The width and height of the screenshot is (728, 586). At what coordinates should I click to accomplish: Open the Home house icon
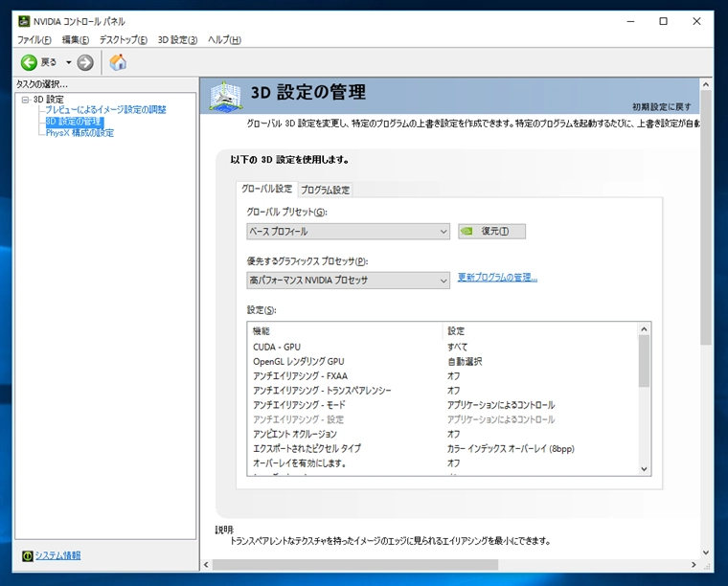(x=118, y=62)
